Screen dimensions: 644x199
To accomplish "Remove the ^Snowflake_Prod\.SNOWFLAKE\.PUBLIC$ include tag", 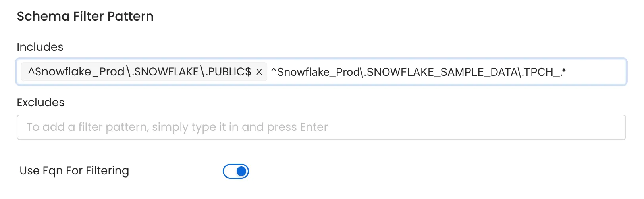I will pos(259,72).
